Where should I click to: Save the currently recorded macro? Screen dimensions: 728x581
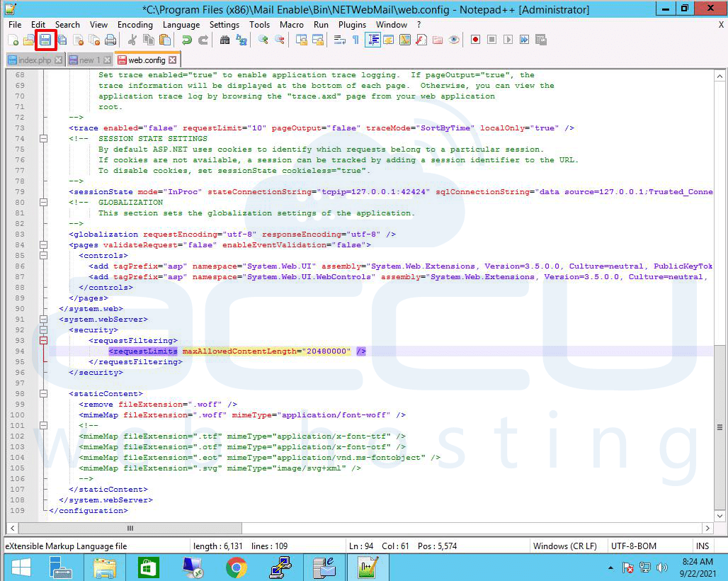pyautogui.click(x=541, y=40)
